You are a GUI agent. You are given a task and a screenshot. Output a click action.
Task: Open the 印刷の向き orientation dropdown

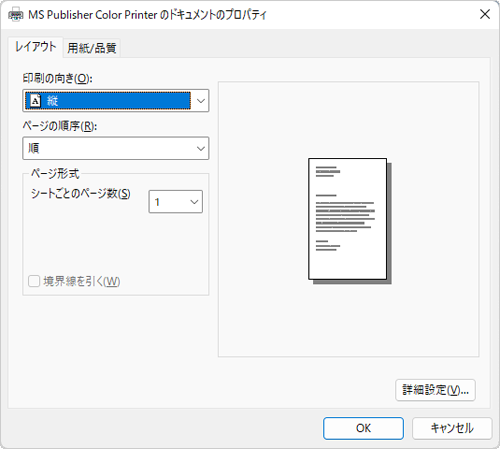(x=116, y=100)
